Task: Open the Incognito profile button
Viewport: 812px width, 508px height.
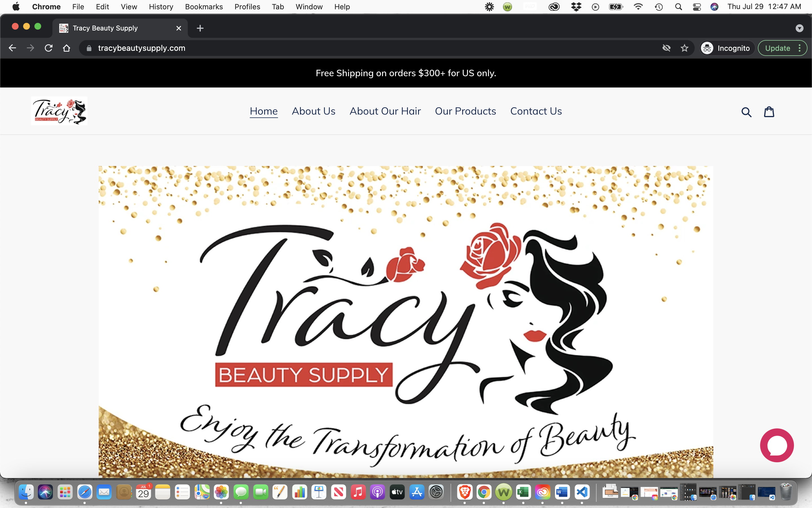Action: click(727, 48)
